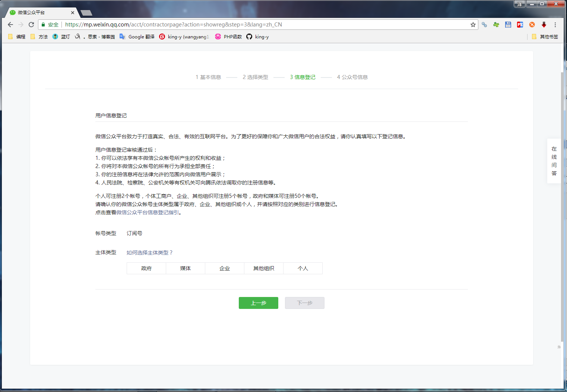Select 个人 as subject type
This screenshot has height=392, width=567.
point(303,268)
